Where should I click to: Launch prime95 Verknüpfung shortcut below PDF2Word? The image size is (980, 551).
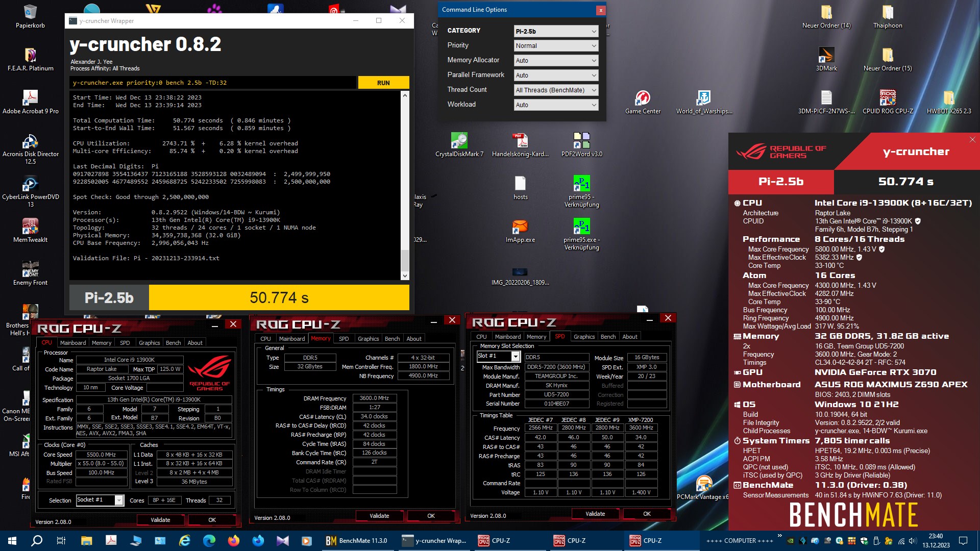581,191
